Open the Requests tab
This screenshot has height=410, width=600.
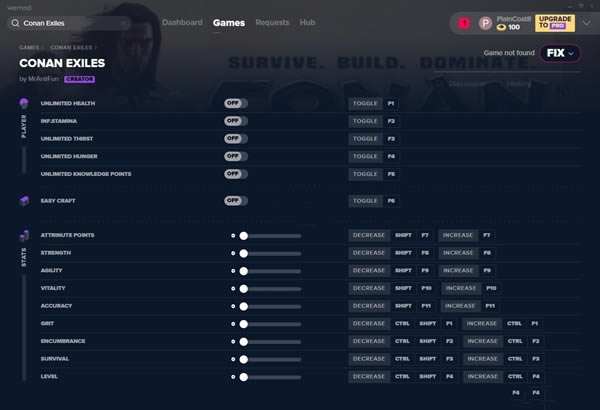click(x=272, y=22)
